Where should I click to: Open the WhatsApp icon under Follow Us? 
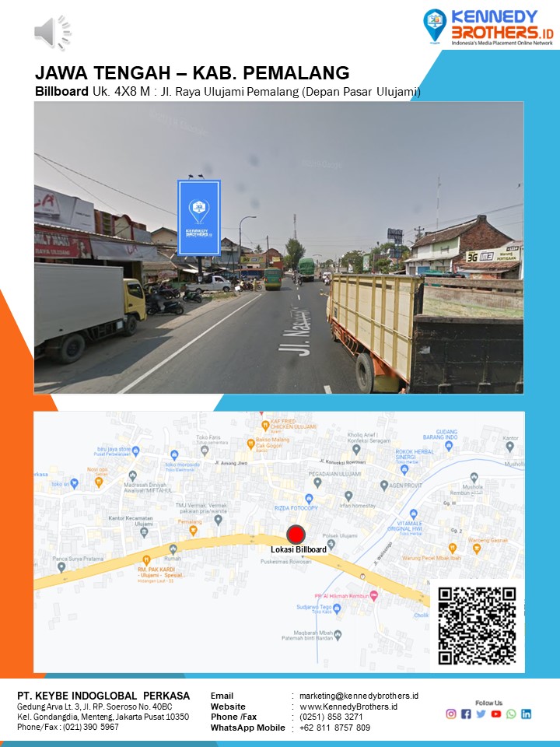[x=511, y=714]
